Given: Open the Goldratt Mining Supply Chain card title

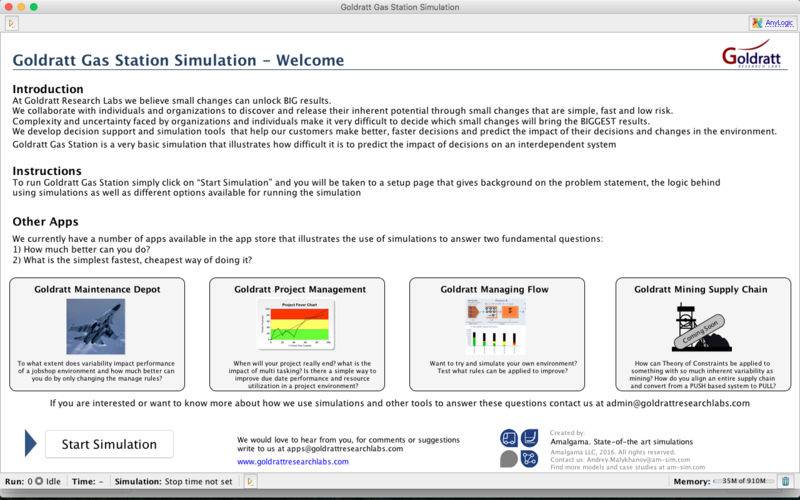Looking at the screenshot, I should click(x=701, y=289).
